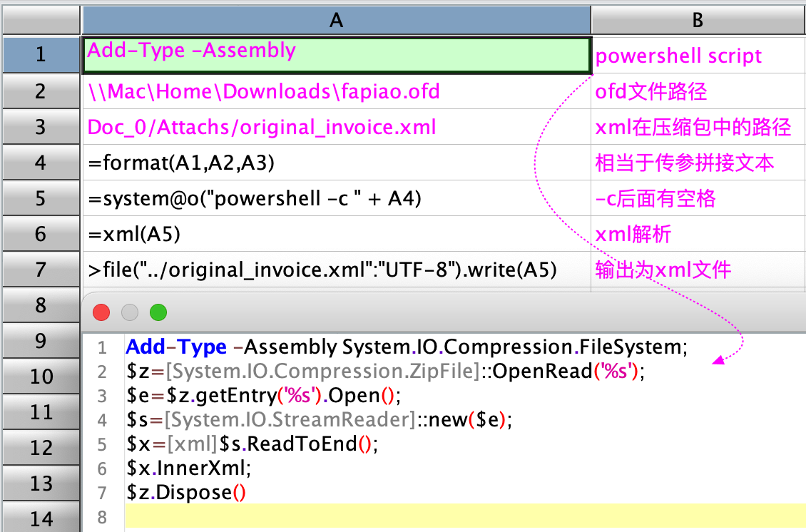Viewport: 806px width, 532px height.
Task: Click row 1 header
Action: pyautogui.click(x=41, y=54)
